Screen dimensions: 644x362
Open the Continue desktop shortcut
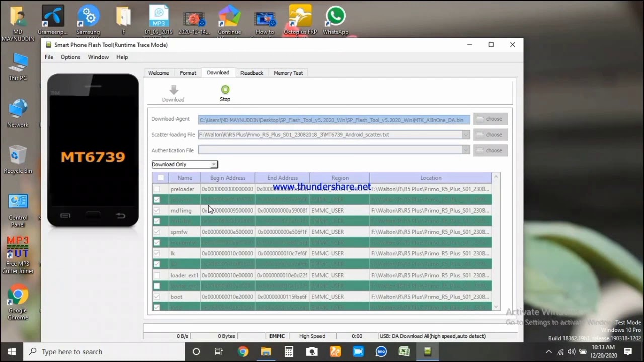point(229,20)
